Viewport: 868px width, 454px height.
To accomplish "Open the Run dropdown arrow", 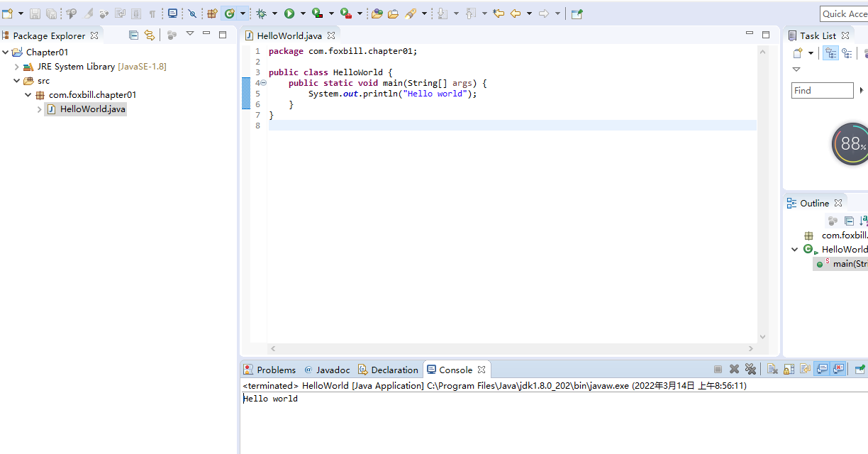I will click(x=303, y=13).
